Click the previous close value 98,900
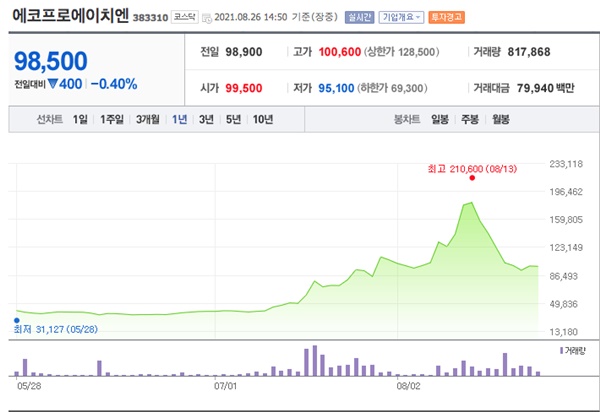Screen dimensions: 600x412 [x=244, y=52]
